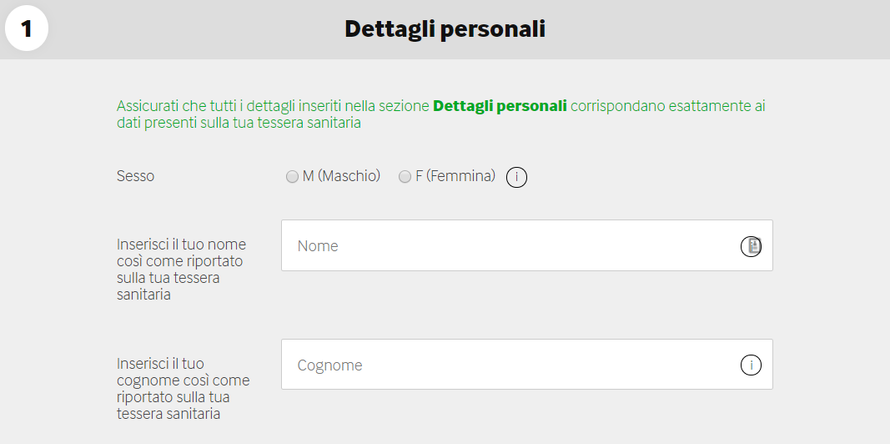Click the Nome placeholder text

pos(318,246)
